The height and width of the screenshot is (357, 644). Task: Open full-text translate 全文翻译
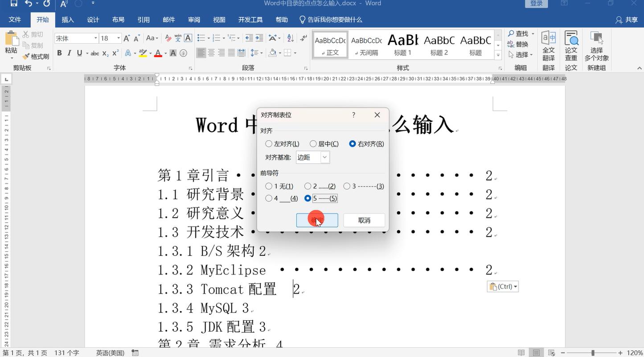tap(548, 46)
